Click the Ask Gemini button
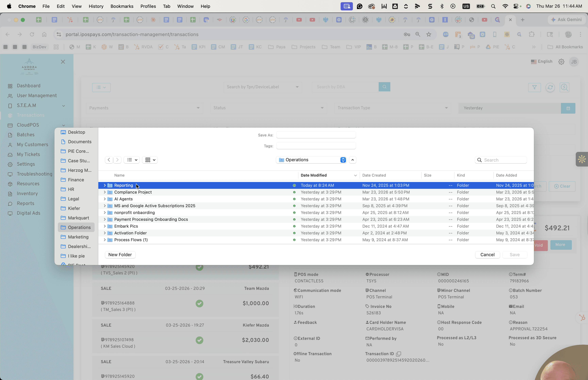This screenshot has width=588, height=380. click(x=567, y=20)
